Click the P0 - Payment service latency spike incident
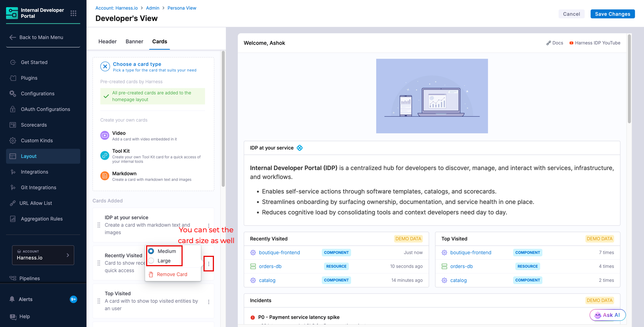 [x=299, y=317]
